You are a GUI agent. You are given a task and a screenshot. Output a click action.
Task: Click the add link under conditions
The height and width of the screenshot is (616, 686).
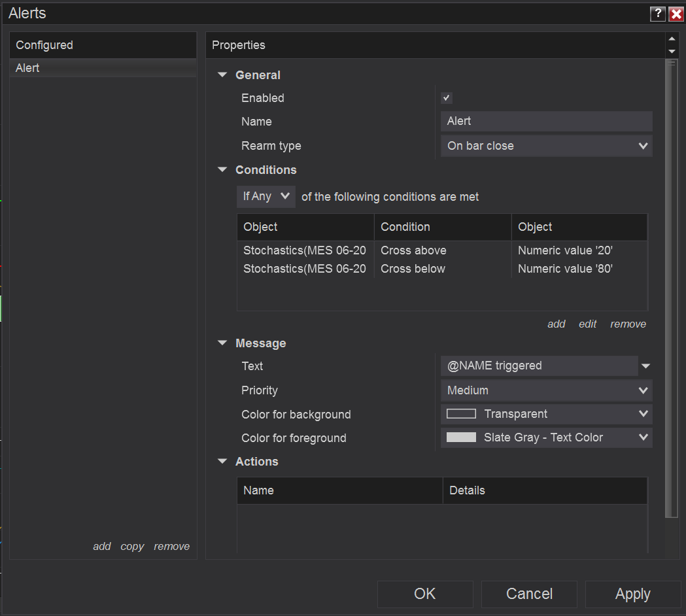point(556,324)
